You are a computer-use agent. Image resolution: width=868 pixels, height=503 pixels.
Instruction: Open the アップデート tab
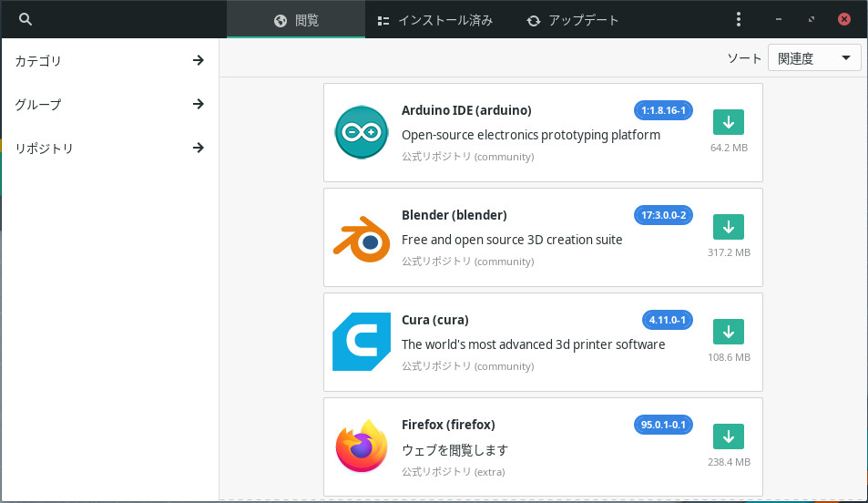point(573,20)
